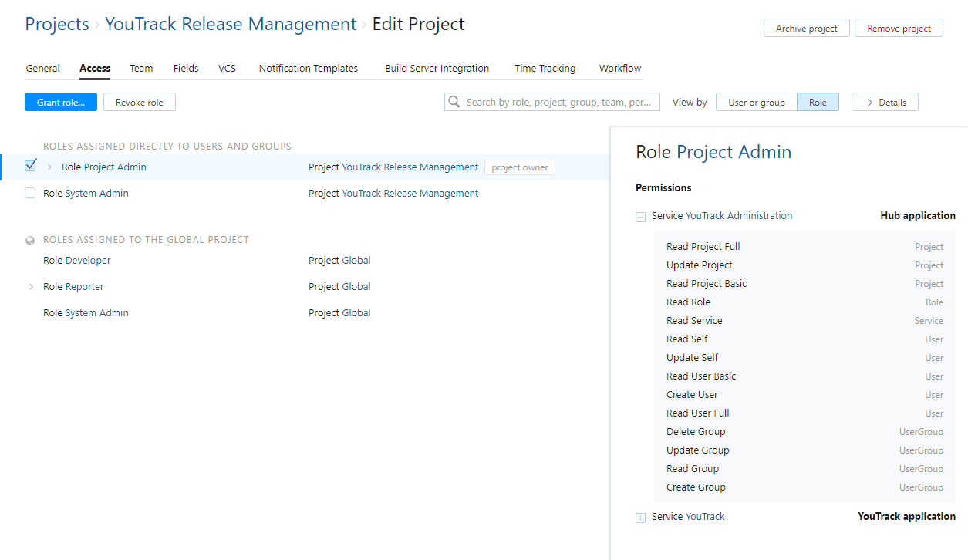
Task: Check the System Admin role checkbox
Action: (30, 194)
